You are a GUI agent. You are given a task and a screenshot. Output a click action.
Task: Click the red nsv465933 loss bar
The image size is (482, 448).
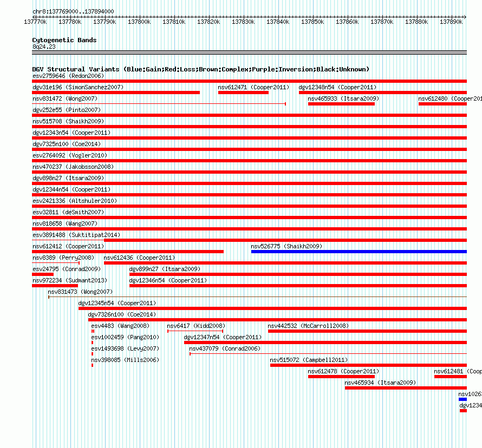(x=341, y=104)
